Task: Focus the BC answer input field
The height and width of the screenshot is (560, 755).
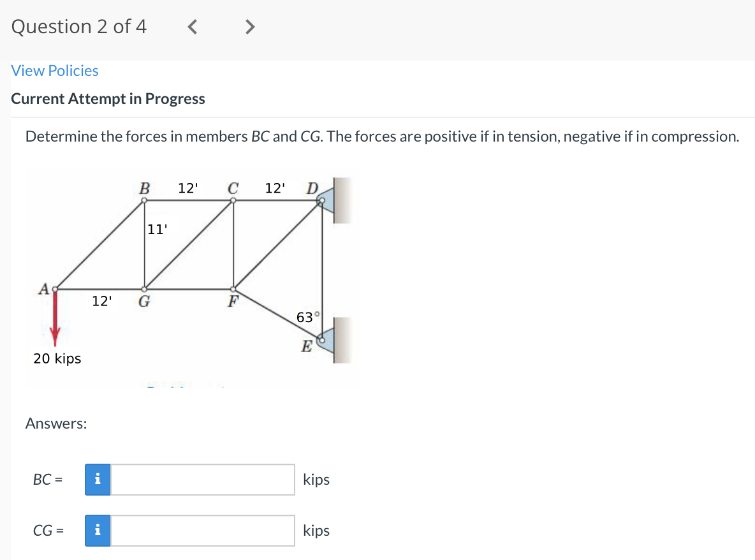Action: 202,480
